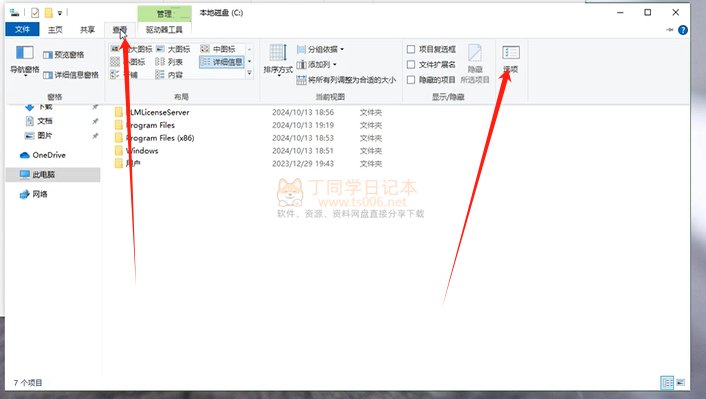This screenshot has width=706, height=399.
Task: Check the 隐藏的项目 checkbox
Action: [x=411, y=80]
